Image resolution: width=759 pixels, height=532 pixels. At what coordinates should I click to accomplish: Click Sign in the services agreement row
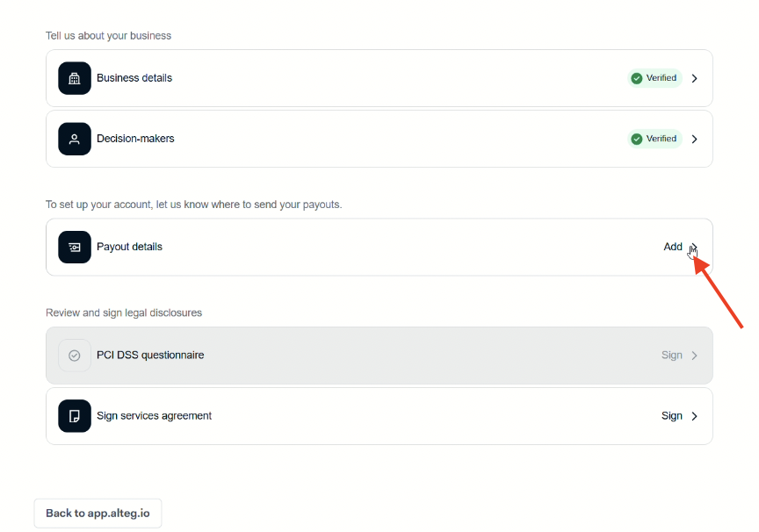[x=672, y=416]
